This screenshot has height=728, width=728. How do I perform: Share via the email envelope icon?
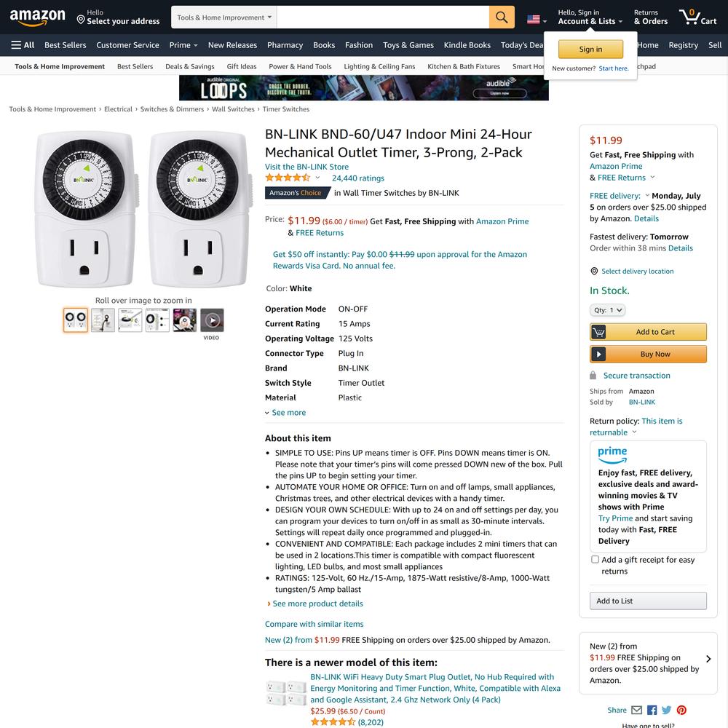[x=636, y=710]
